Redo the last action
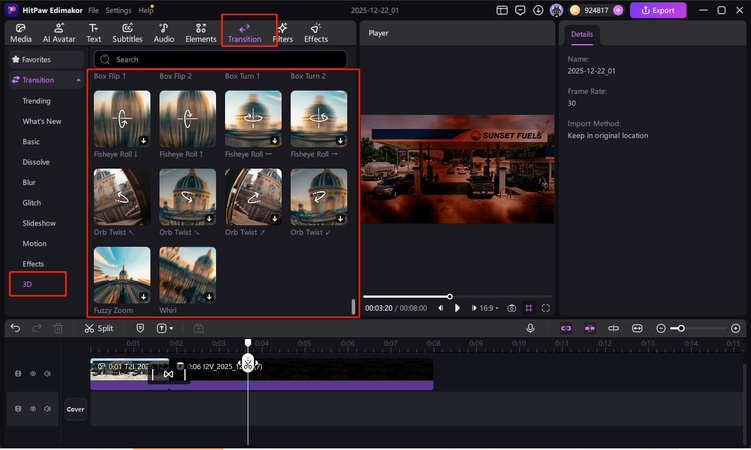Viewport: 751px width, 450px height. tap(36, 328)
